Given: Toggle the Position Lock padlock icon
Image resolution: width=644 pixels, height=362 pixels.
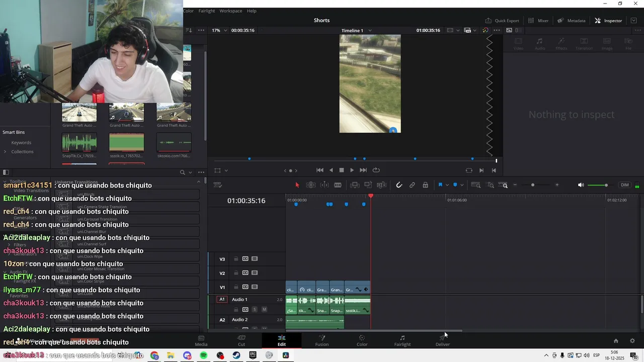Looking at the screenshot, I should 426,185.
